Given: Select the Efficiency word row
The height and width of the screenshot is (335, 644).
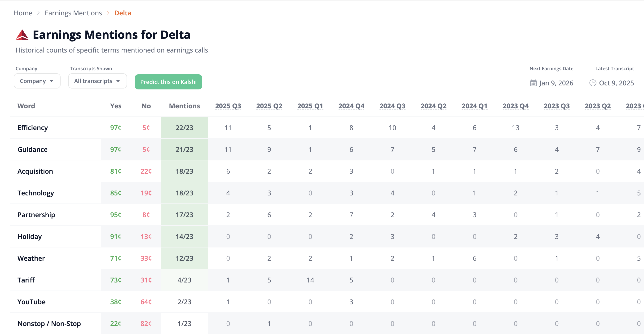Looking at the screenshot, I should coord(32,128).
